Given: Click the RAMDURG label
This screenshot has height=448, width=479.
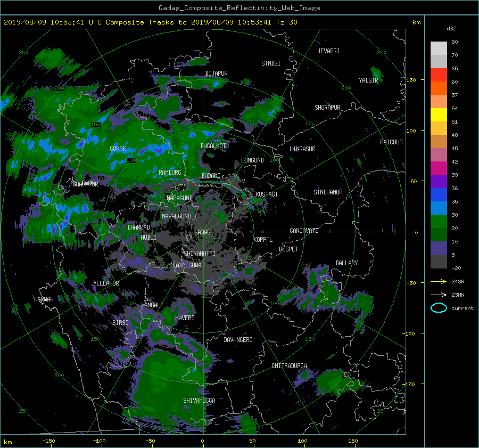Looking at the screenshot, I should [x=170, y=173].
